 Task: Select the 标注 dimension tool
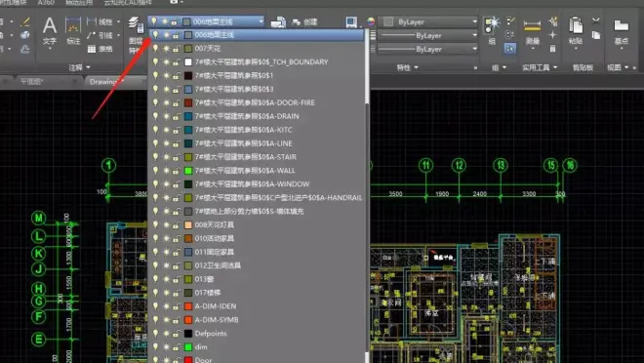73,31
